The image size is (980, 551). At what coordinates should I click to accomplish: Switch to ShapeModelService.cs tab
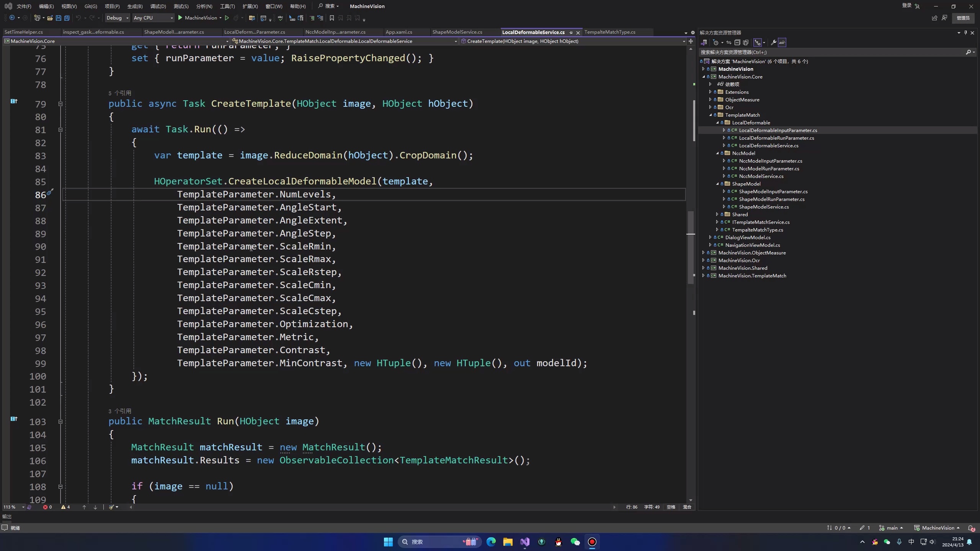coord(457,32)
